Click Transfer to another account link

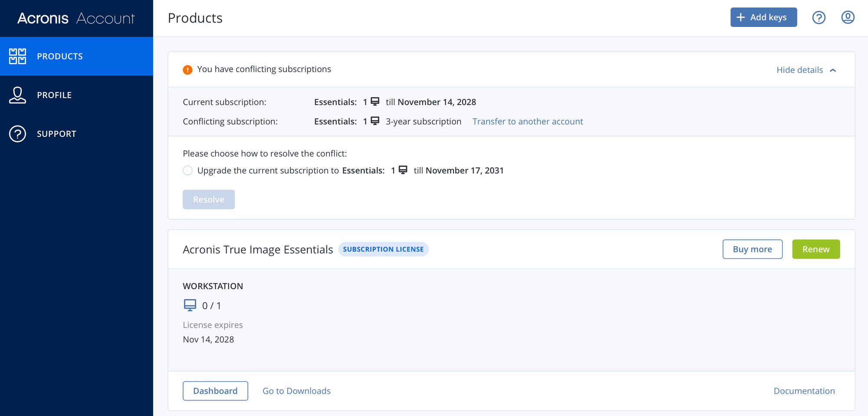527,122
